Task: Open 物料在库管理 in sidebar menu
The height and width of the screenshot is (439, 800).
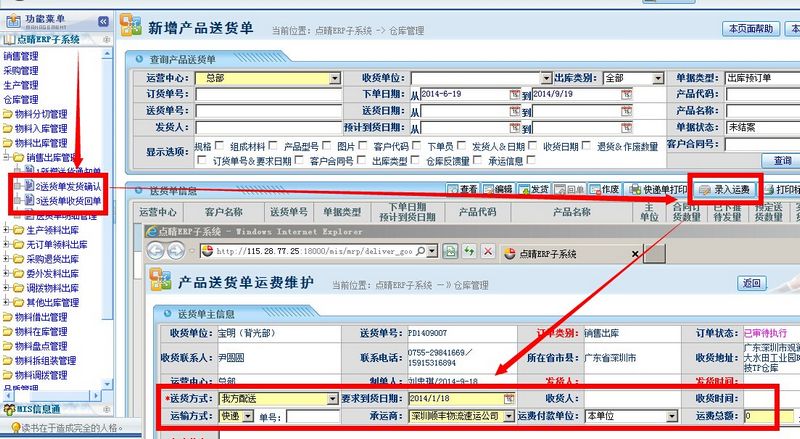Action: (40, 332)
